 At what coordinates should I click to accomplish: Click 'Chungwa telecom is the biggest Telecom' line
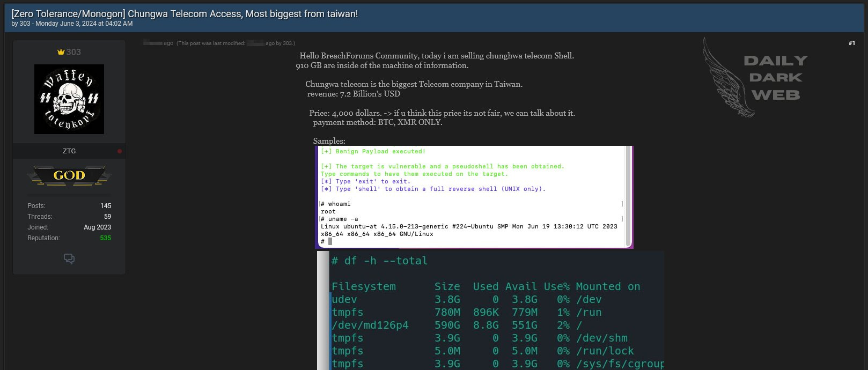click(x=414, y=84)
